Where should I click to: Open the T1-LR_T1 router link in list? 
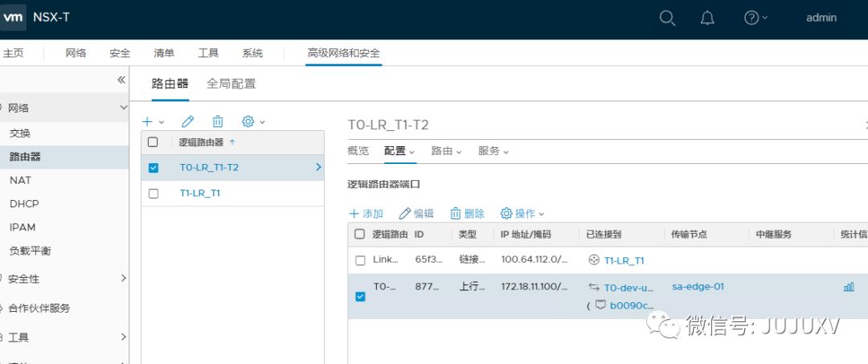point(200,193)
